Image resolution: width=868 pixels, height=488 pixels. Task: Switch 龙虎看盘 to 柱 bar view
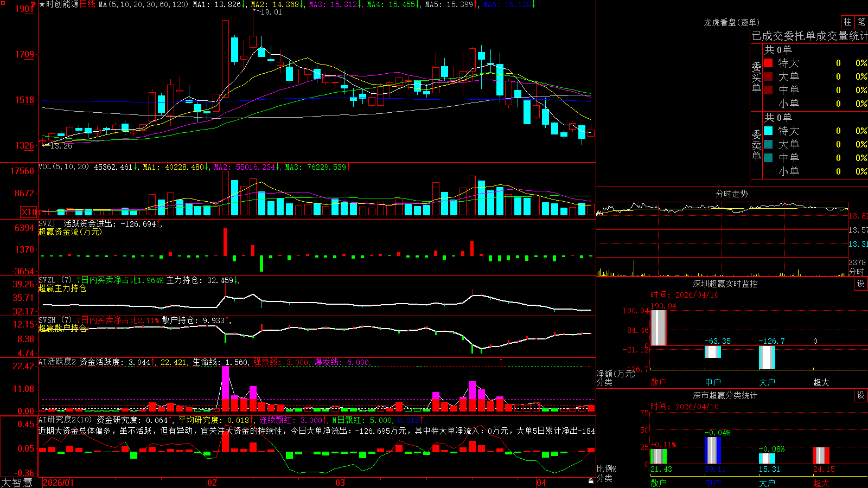(847, 22)
